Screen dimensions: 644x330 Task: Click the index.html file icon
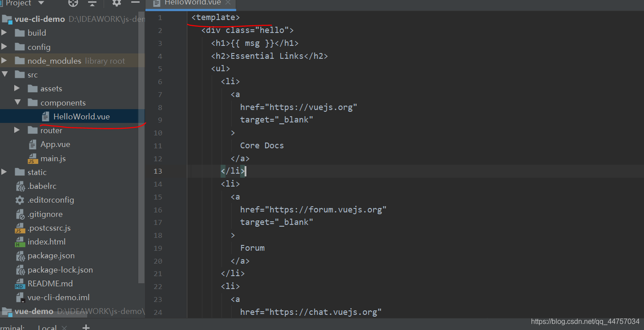pyautogui.click(x=20, y=242)
